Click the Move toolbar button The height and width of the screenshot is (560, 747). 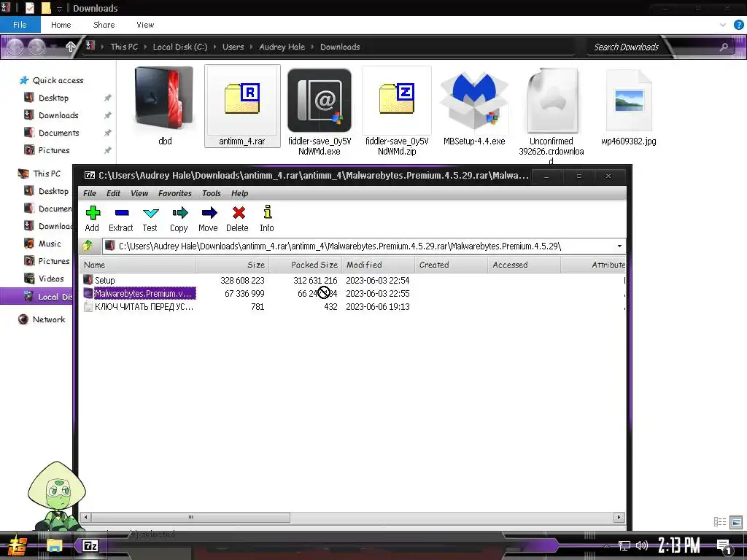click(208, 219)
